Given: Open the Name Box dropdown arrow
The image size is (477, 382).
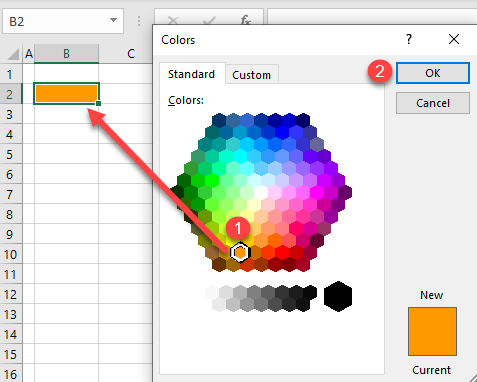Looking at the screenshot, I should click(x=113, y=20).
